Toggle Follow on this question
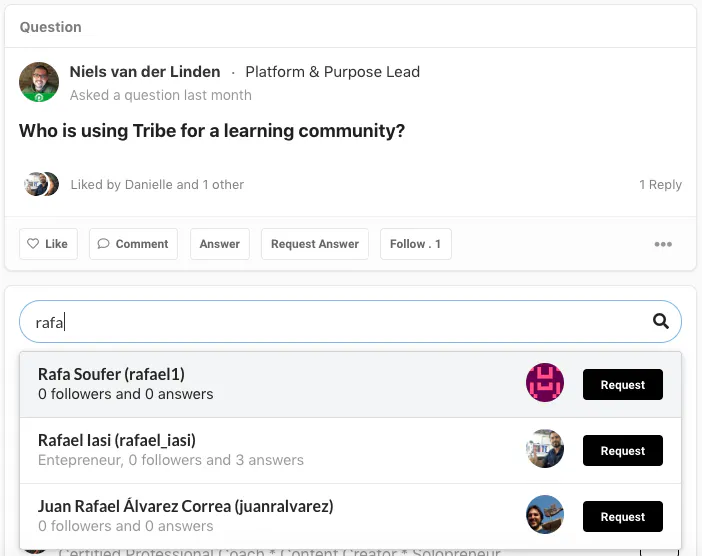This screenshot has height=556, width=702. pos(416,244)
